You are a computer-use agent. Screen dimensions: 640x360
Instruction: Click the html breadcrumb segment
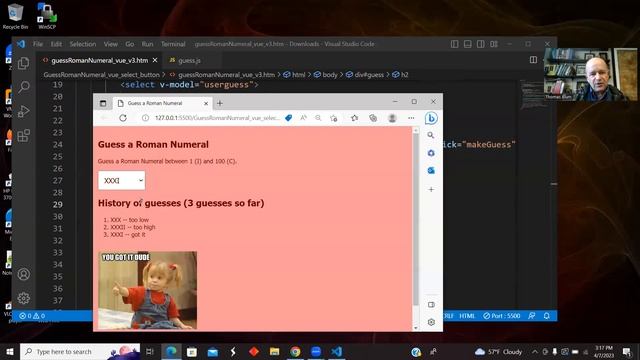pos(294,75)
